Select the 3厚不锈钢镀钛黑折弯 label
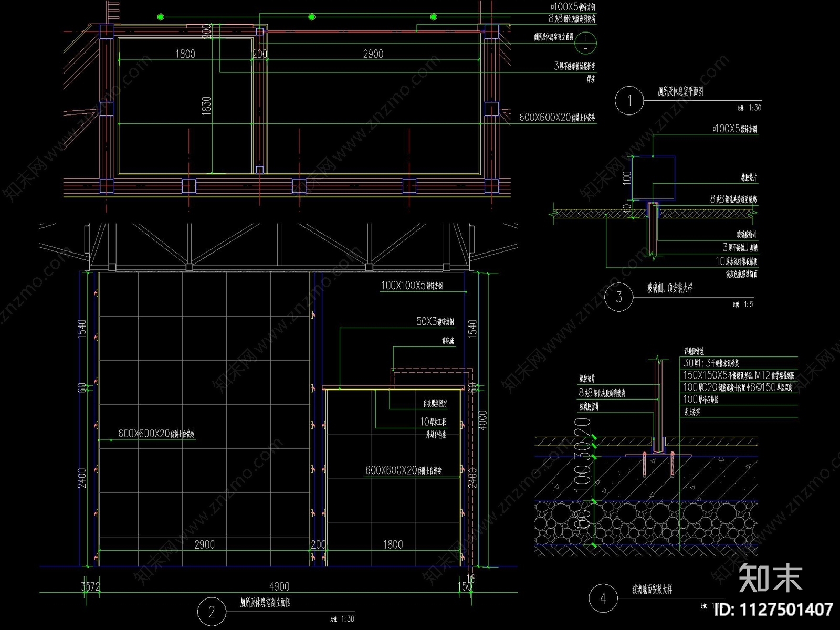Screen dimensions: 840x630 coord(574,66)
